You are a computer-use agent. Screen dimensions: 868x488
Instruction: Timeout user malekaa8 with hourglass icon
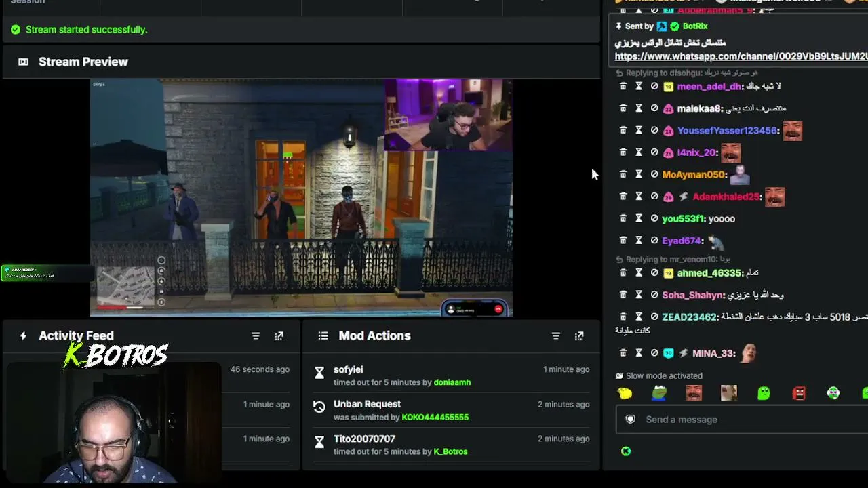pyautogui.click(x=639, y=108)
